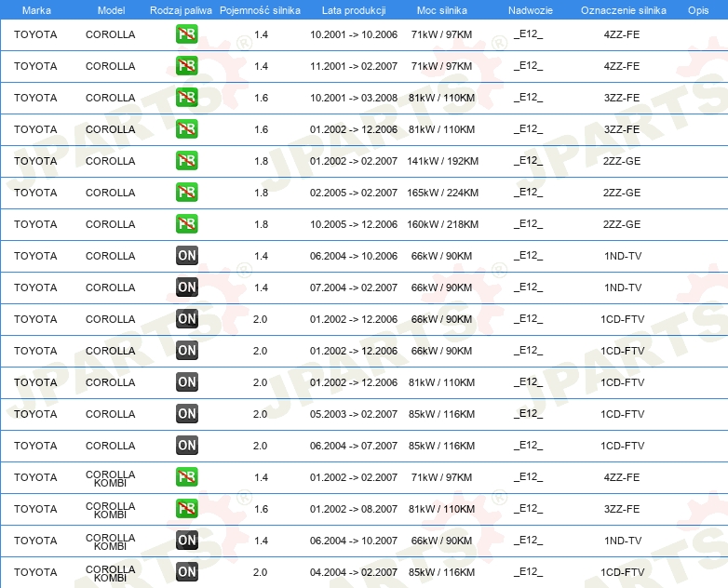Select the date range 01.2002 -> 08.2007
The image size is (728, 588).
click(354, 509)
